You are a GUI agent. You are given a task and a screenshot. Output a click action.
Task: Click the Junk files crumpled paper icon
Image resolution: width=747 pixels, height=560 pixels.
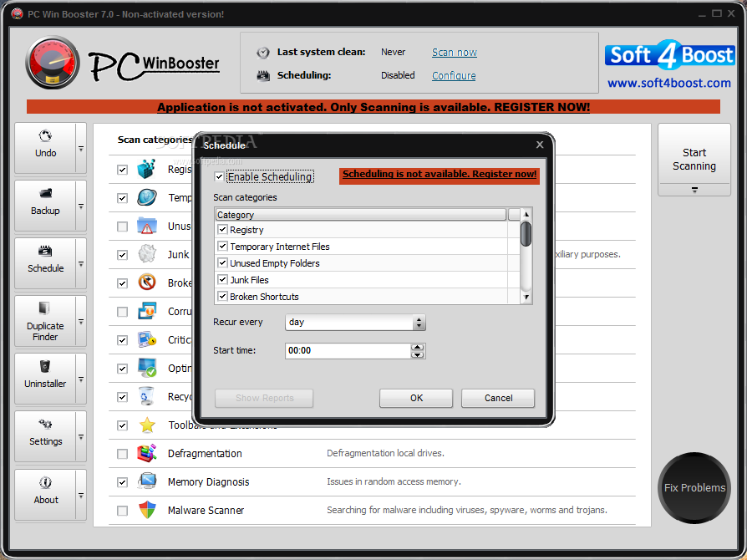pos(147,254)
